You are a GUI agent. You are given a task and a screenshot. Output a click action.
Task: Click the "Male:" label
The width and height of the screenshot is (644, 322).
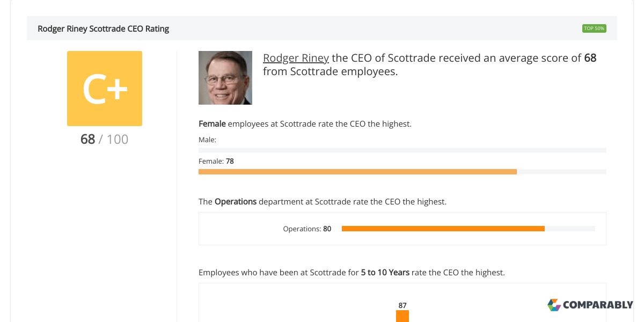[x=208, y=140]
